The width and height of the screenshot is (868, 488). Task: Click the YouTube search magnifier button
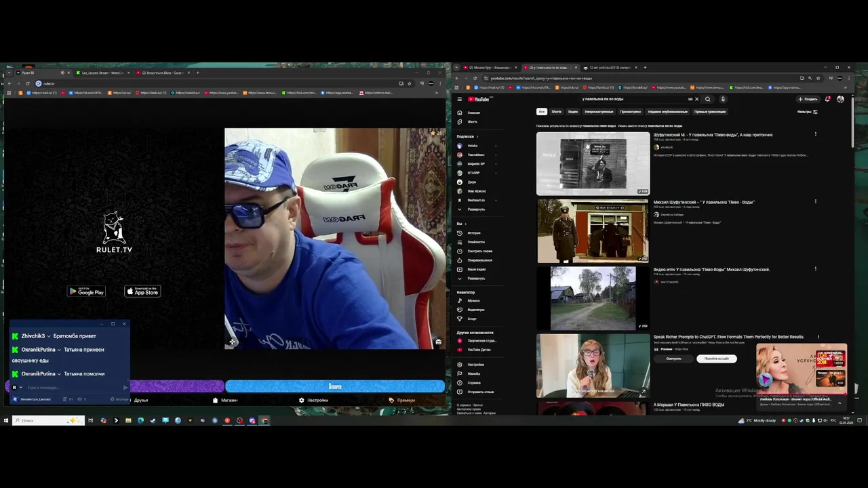[708, 99]
